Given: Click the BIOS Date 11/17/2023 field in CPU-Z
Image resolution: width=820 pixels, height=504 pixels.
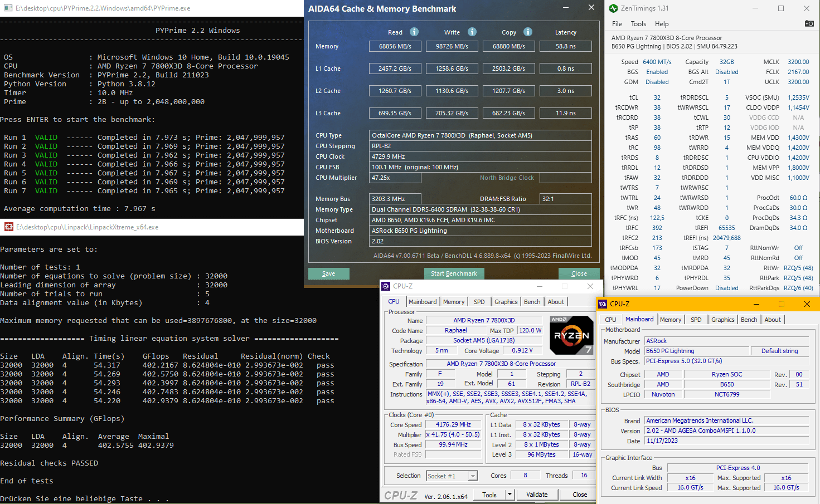Looking at the screenshot, I should 727,441.
